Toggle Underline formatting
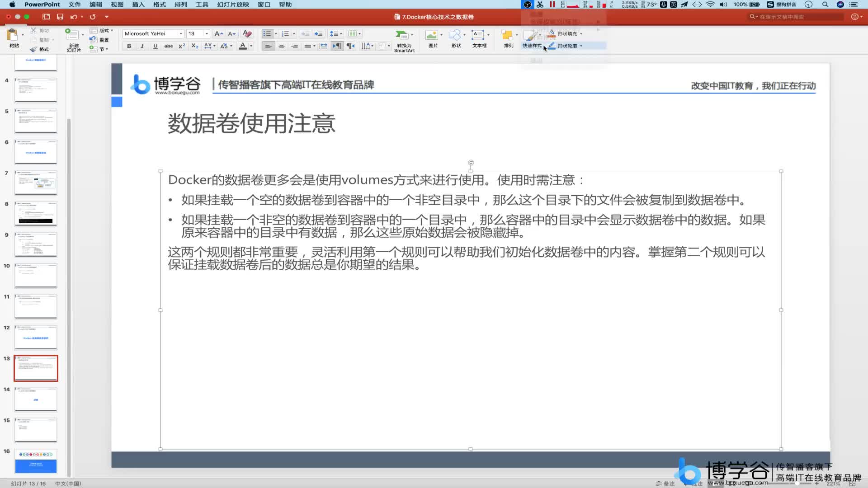 click(x=156, y=46)
